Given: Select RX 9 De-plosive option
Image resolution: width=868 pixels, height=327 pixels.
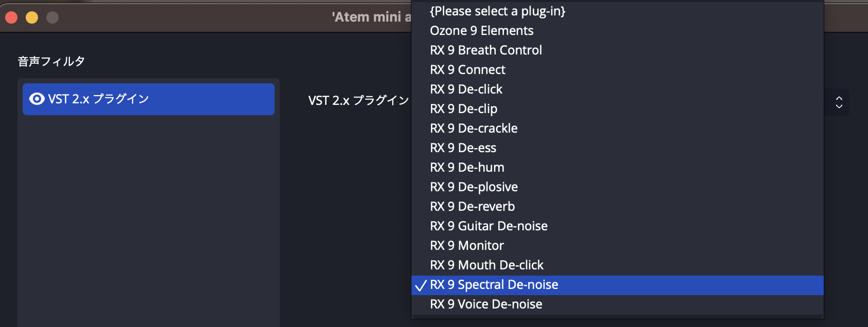Looking at the screenshot, I should [474, 187].
